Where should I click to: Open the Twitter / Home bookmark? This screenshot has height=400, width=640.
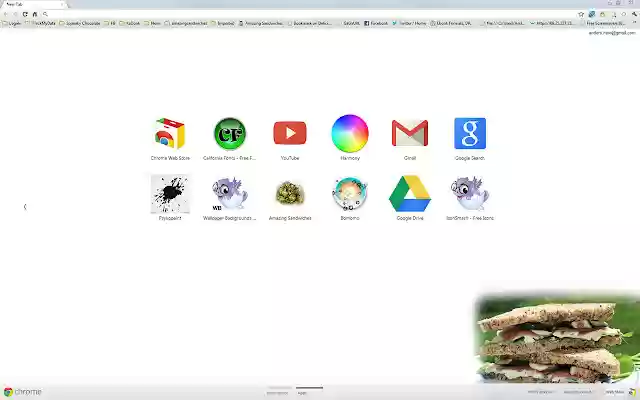409,23
